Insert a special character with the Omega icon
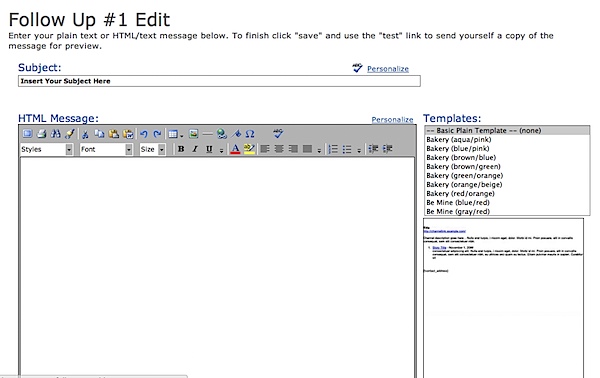Viewport: 600px width, 378px height. [x=250, y=134]
